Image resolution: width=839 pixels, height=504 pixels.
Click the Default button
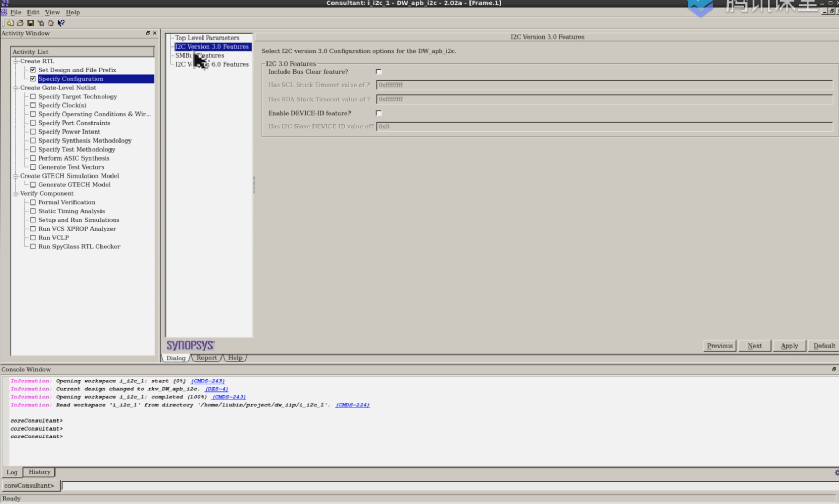click(824, 346)
